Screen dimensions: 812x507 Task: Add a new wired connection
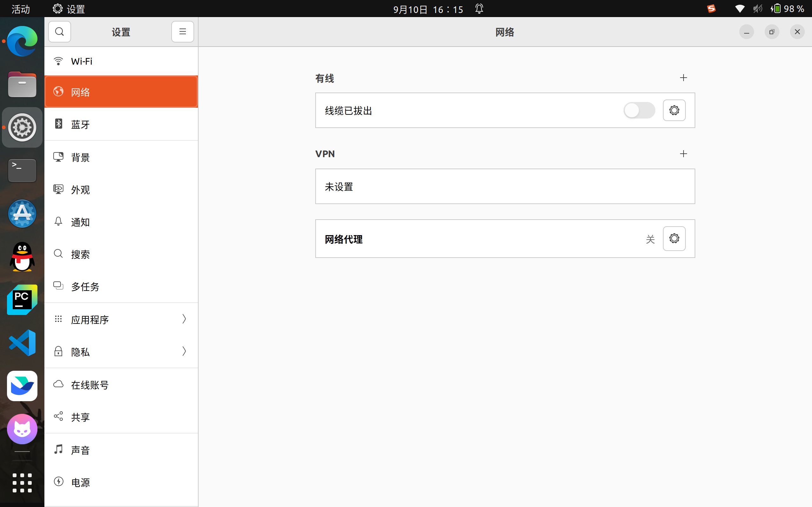[683, 78]
